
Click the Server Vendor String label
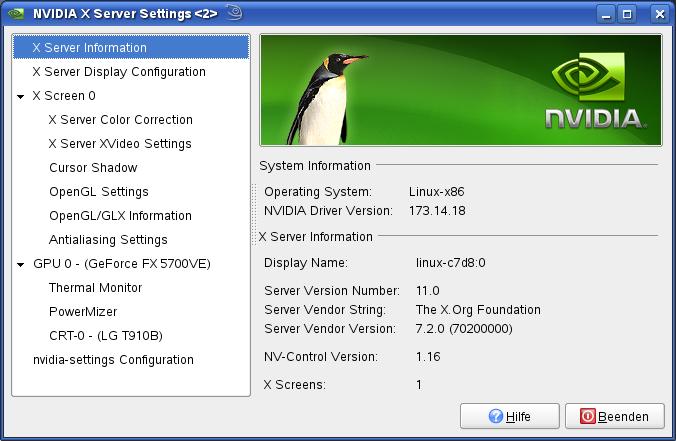[x=325, y=310]
